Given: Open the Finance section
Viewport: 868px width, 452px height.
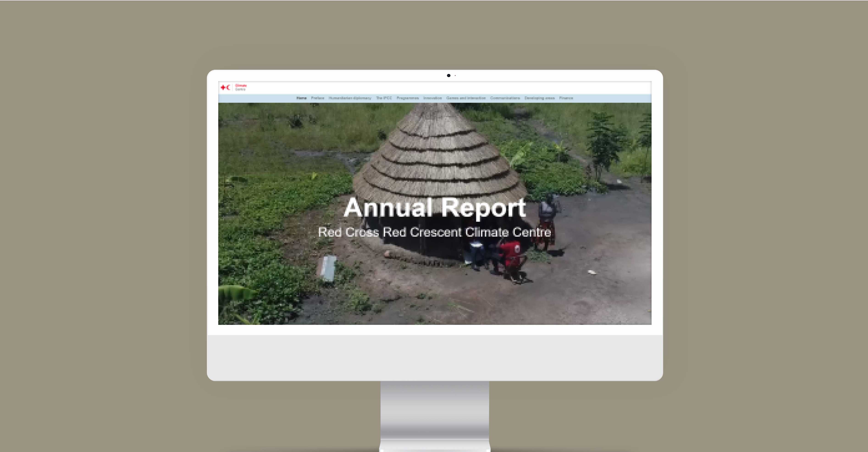Looking at the screenshot, I should [566, 98].
